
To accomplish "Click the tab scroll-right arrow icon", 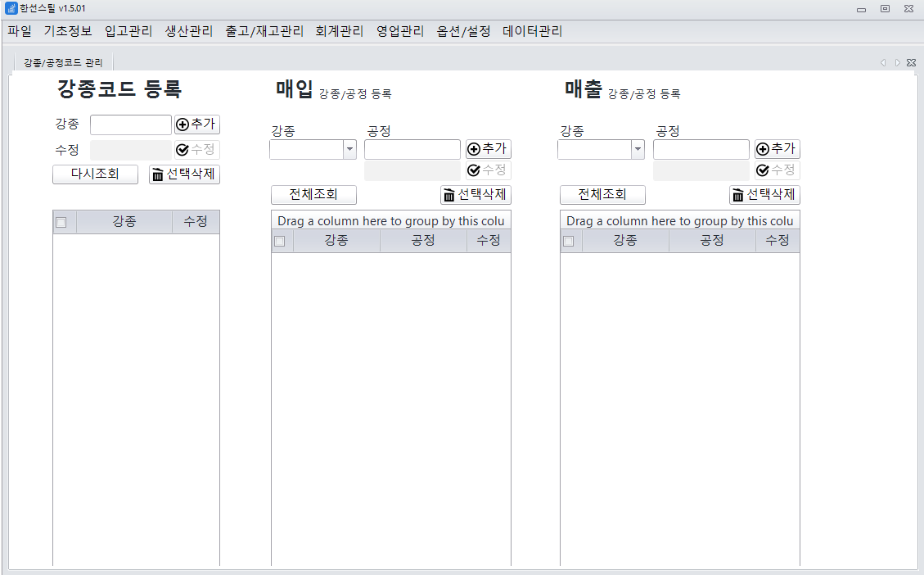I will 897,62.
